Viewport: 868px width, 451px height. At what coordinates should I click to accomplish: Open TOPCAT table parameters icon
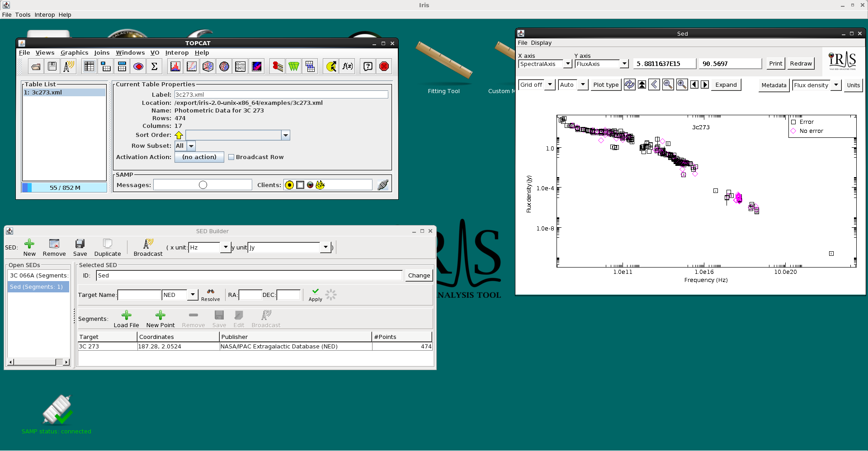(105, 66)
